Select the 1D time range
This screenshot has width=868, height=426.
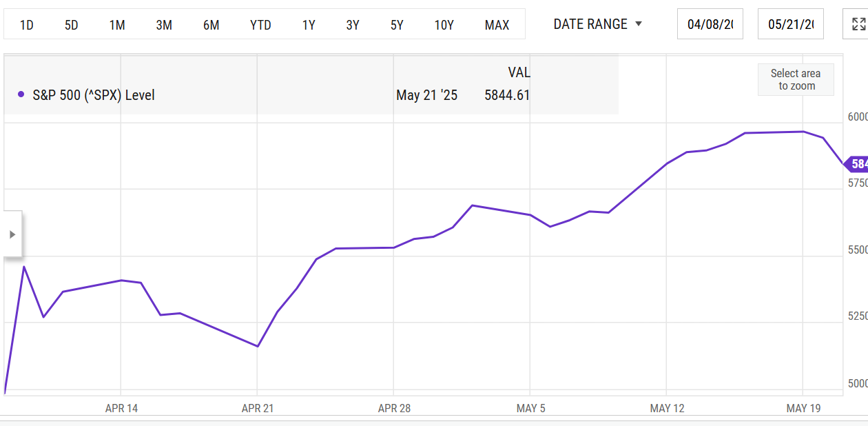pyautogui.click(x=27, y=25)
